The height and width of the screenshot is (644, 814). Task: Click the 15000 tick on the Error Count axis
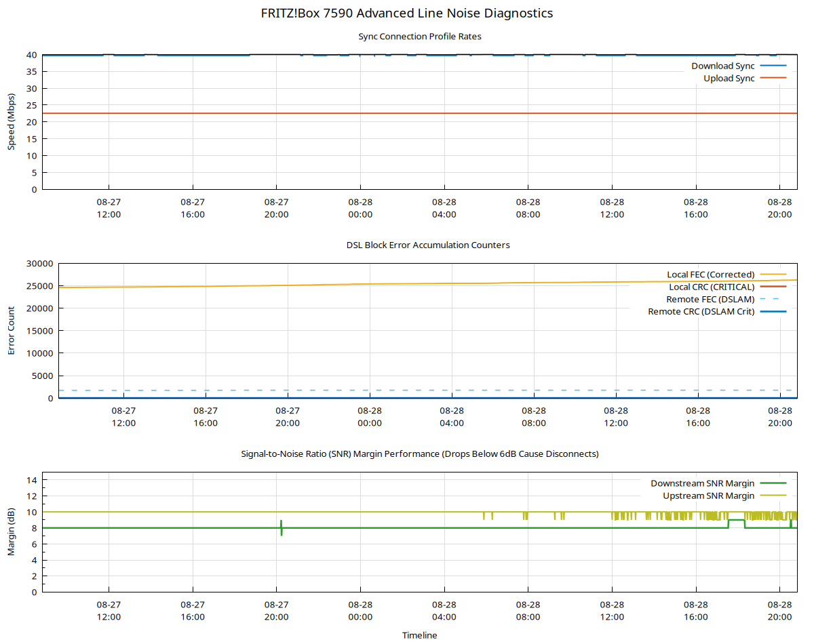39,331
